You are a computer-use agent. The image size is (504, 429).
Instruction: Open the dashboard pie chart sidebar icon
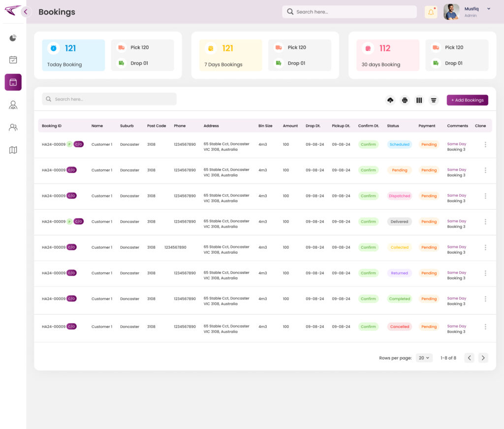tap(13, 38)
